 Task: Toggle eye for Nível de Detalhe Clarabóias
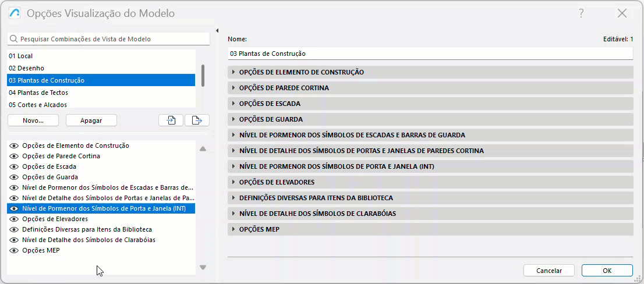click(15, 240)
